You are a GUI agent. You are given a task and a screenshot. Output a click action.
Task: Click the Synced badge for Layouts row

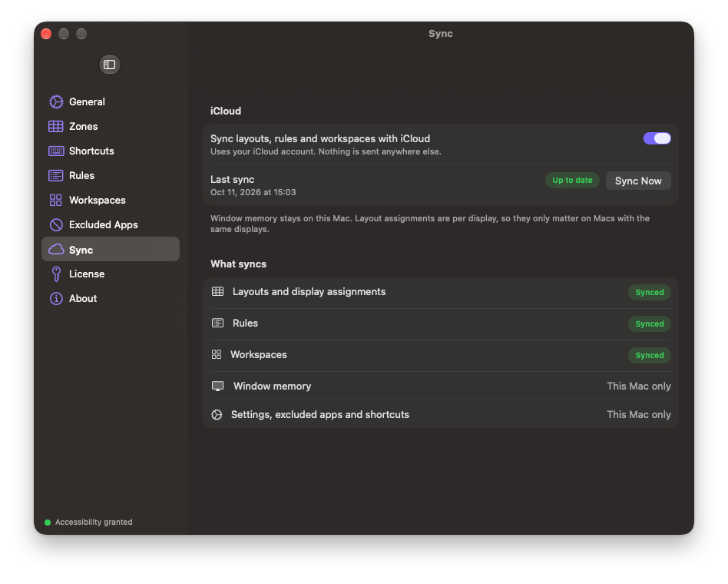(650, 292)
